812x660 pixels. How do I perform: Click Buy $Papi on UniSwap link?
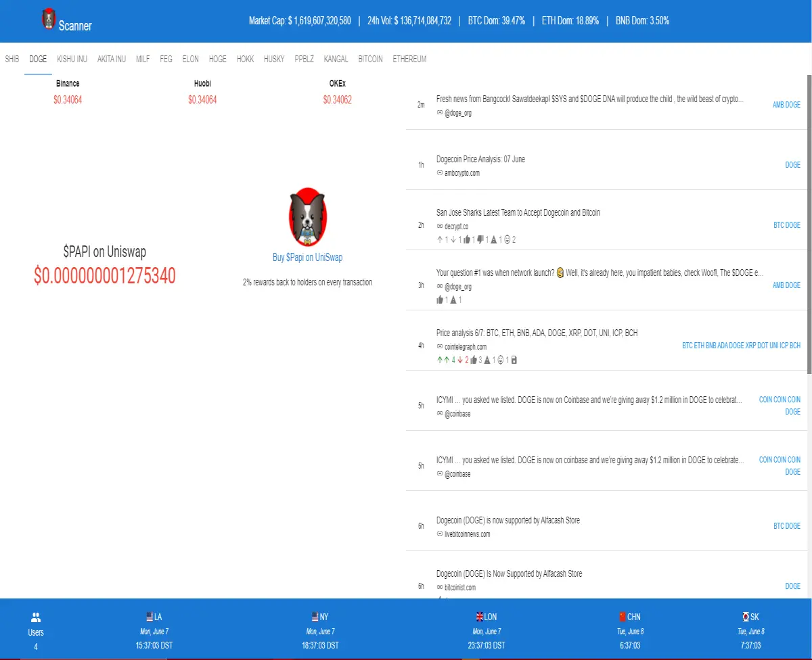click(x=308, y=258)
